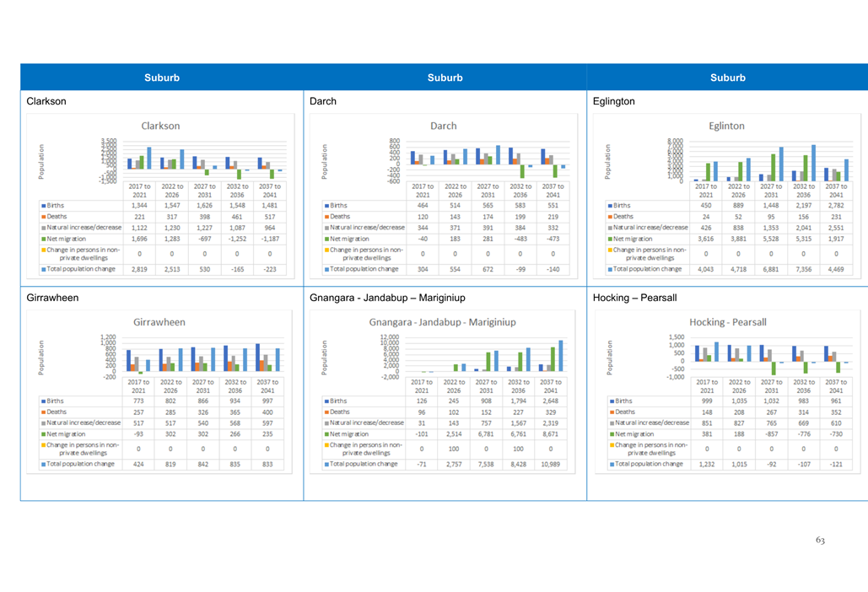Click Net migration legend marker in Darch table
Viewport: 868px width, 592px height.
tap(326, 239)
